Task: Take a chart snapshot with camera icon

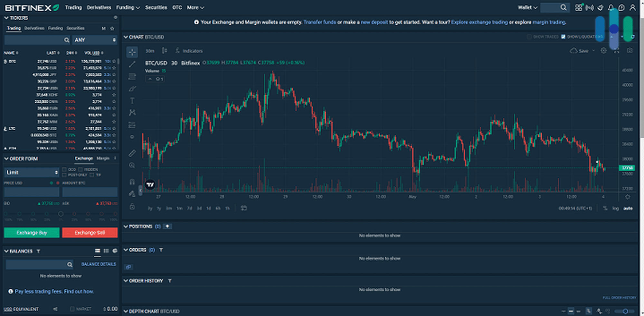Action: click(x=630, y=51)
